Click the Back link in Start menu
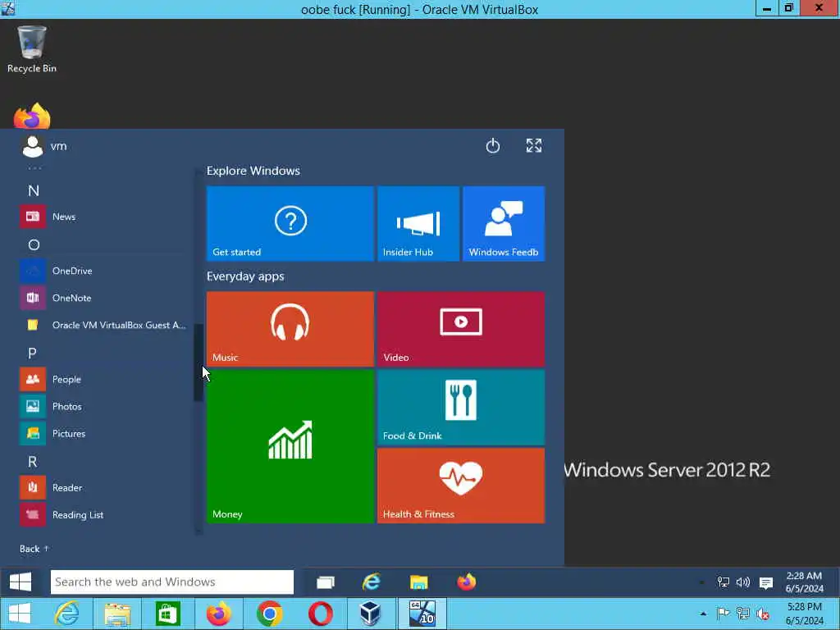The width and height of the screenshot is (840, 630). [34, 549]
